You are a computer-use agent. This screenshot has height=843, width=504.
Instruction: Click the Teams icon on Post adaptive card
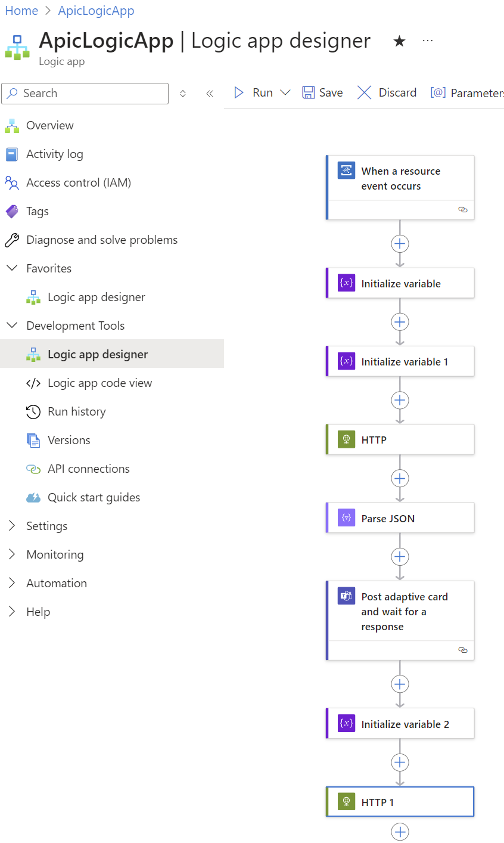tap(346, 596)
